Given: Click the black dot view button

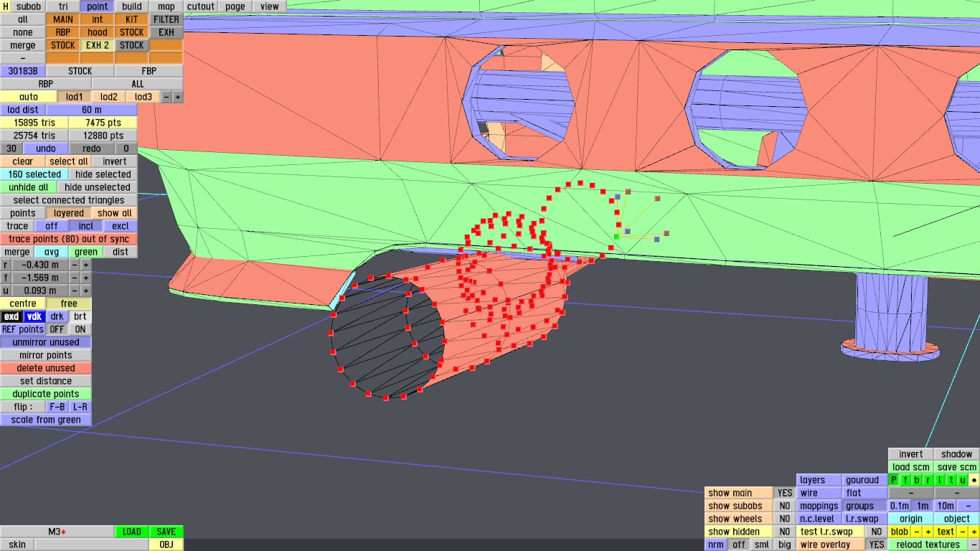Looking at the screenshot, I should tap(974, 480).
